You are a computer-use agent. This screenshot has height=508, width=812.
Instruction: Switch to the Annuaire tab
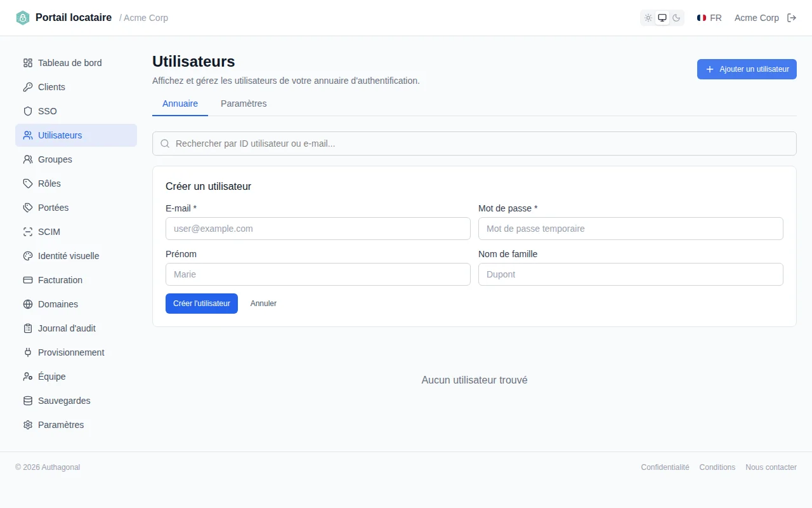click(x=180, y=104)
